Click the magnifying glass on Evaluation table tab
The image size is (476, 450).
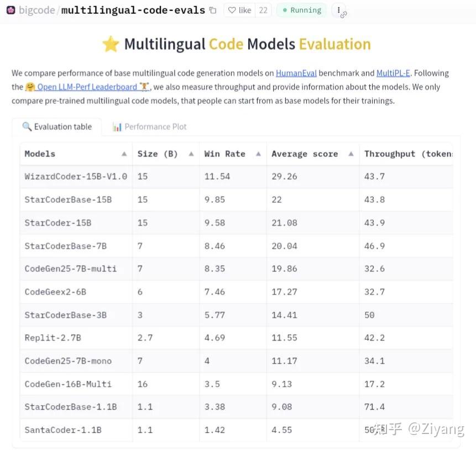pyautogui.click(x=27, y=127)
